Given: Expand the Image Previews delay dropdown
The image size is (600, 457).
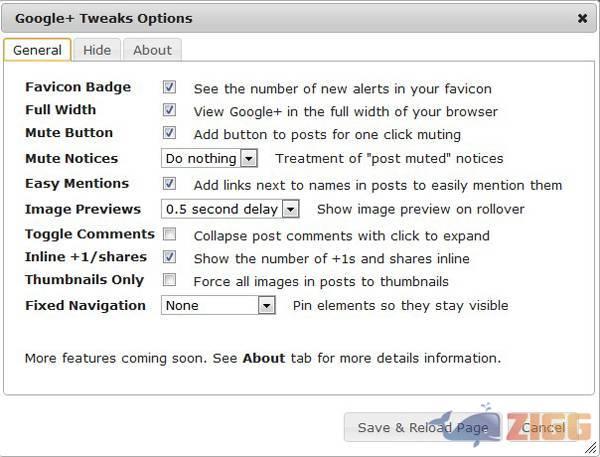Looking at the screenshot, I should coord(231,209).
